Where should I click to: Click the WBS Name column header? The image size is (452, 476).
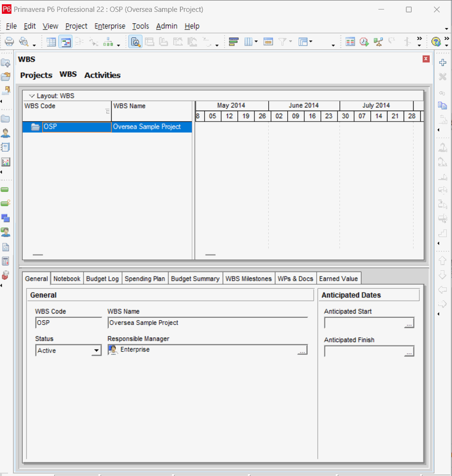click(x=151, y=111)
